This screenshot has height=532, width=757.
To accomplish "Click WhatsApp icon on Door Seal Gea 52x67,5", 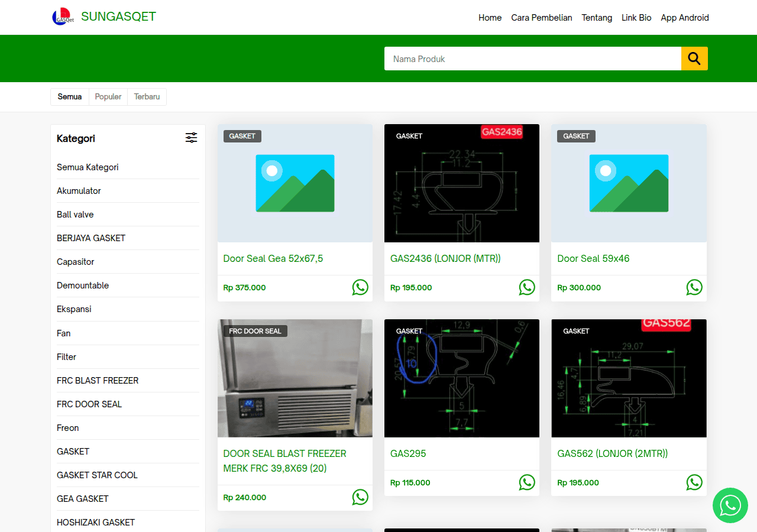I will tap(360, 287).
